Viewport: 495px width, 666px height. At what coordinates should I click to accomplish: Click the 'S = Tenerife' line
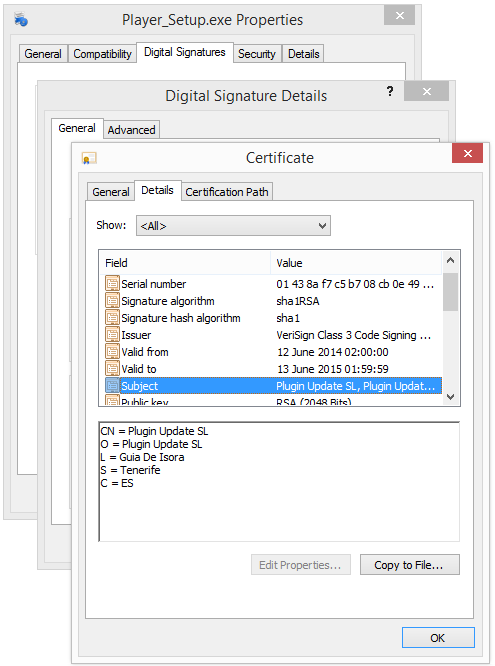coord(130,470)
